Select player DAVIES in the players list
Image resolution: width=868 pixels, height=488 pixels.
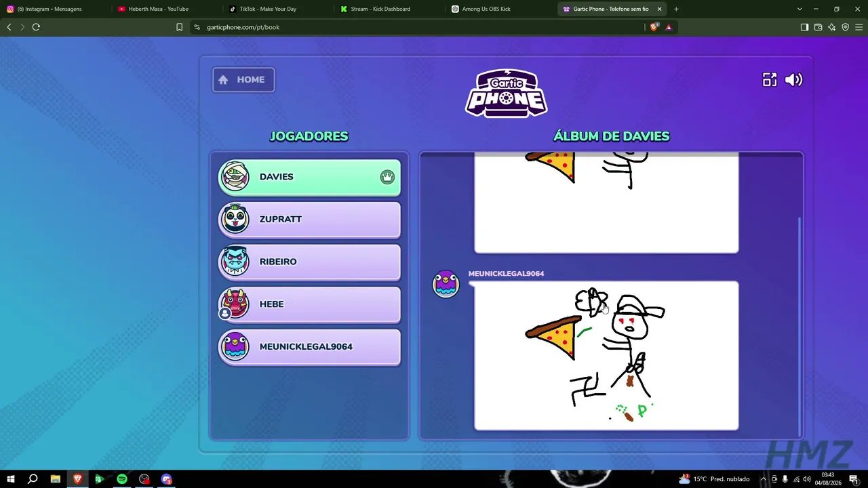pos(309,177)
